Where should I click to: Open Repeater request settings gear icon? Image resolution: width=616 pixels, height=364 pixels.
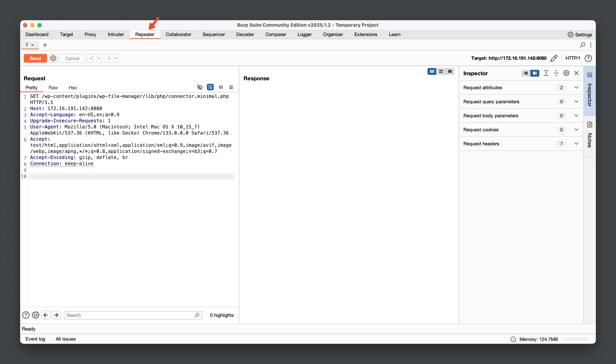[53, 58]
